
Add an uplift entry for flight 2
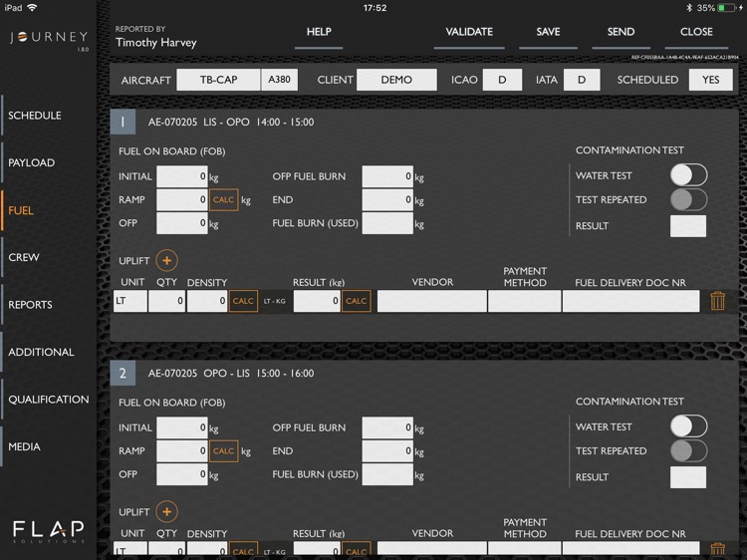[166, 512]
